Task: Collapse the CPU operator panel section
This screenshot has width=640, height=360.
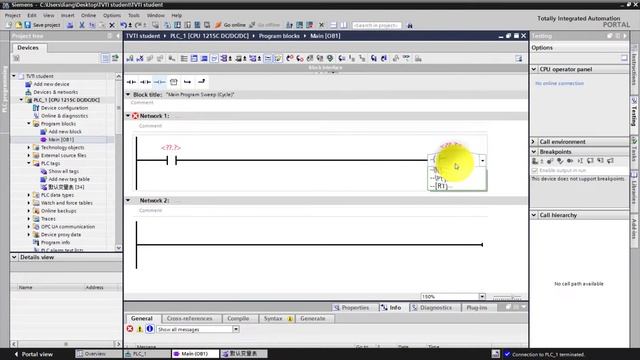Action: (534, 69)
